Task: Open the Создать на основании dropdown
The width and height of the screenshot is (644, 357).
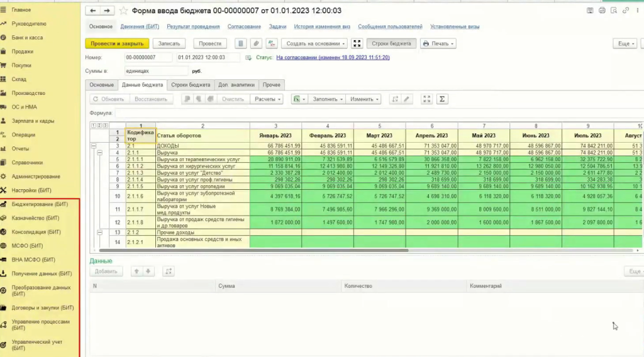Action: click(315, 43)
